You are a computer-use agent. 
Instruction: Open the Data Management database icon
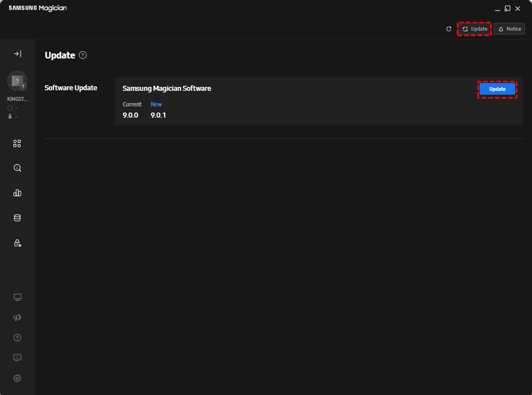pos(17,218)
